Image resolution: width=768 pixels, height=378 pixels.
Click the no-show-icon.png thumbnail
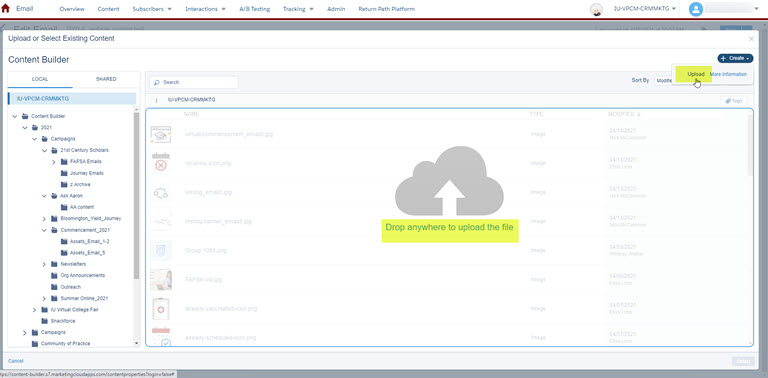tap(161, 163)
